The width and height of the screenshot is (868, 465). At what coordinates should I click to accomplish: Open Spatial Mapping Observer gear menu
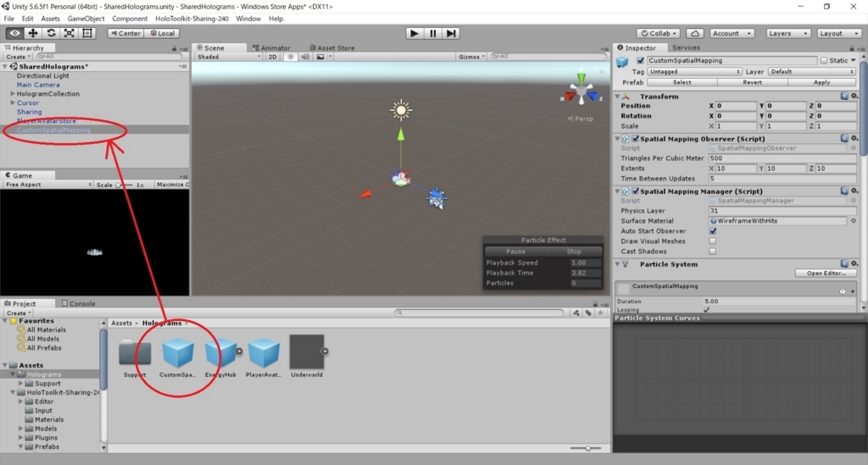[x=854, y=138]
